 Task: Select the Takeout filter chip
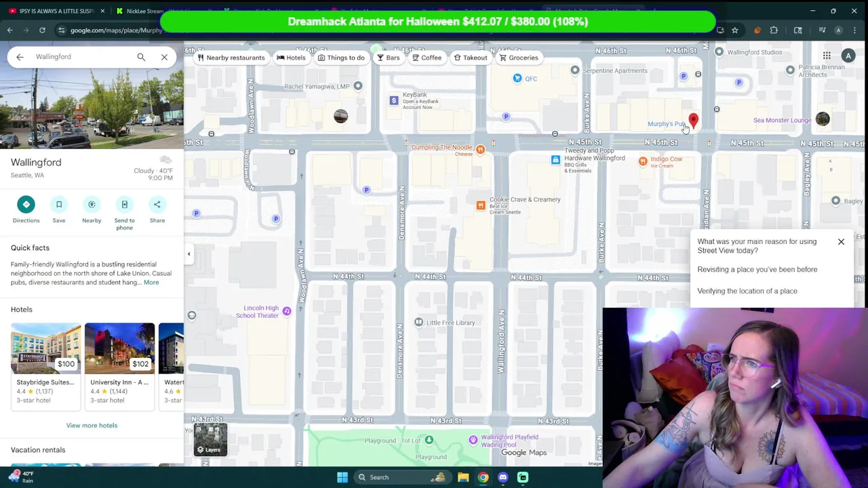click(x=471, y=58)
